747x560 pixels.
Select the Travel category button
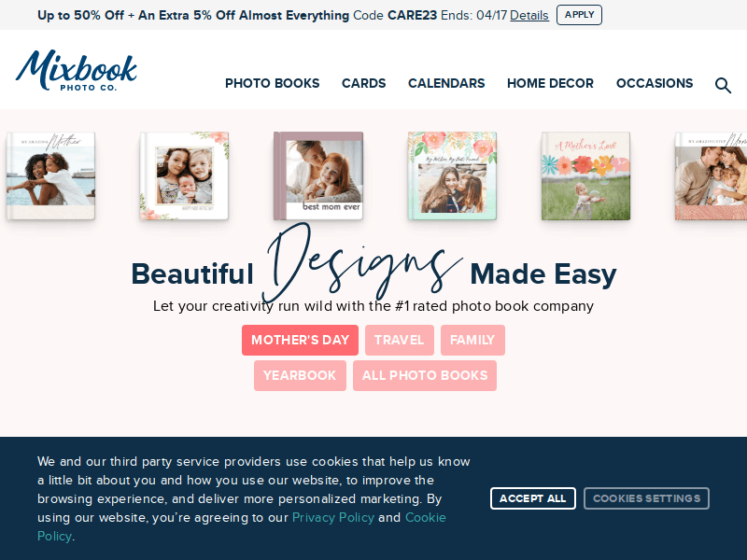400,340
